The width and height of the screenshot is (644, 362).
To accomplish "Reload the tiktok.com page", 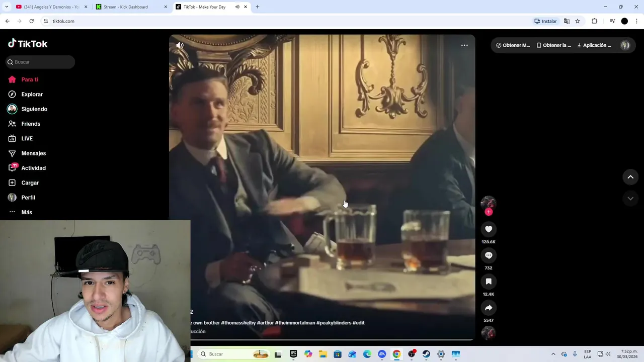I will (31, 21).
